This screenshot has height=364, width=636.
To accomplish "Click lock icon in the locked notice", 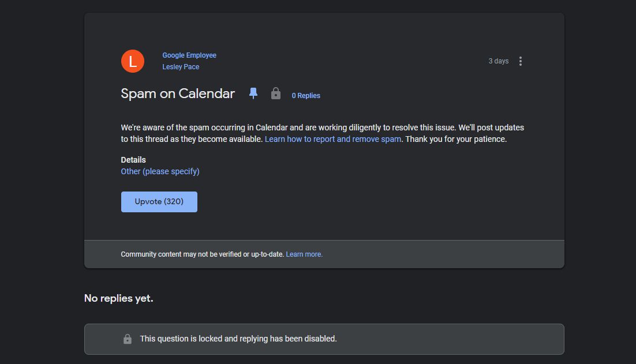I will 128,339.
